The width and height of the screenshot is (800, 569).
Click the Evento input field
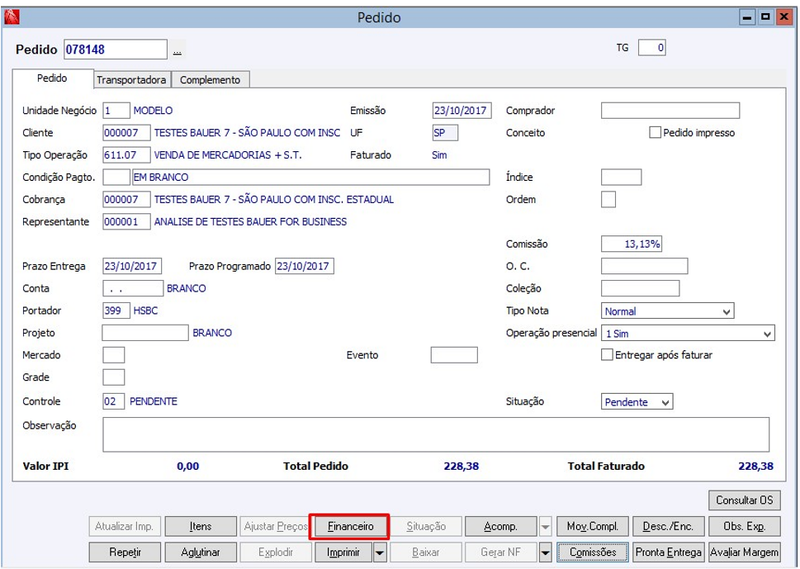click(454, 355)
